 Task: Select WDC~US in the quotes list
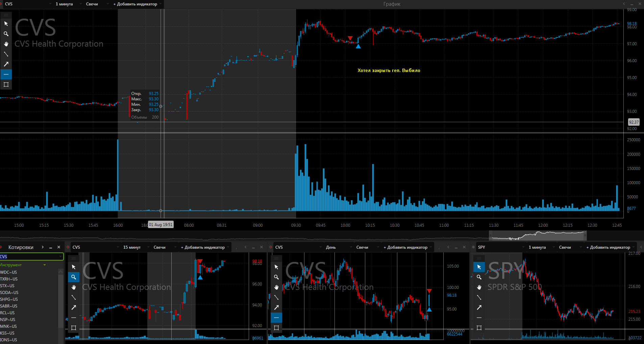click(29, 272)
